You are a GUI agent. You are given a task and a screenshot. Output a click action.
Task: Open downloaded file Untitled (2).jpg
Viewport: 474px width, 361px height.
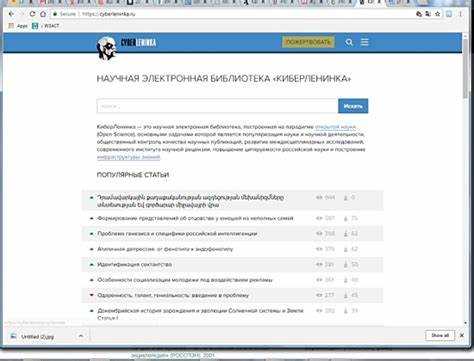[37, 337]
